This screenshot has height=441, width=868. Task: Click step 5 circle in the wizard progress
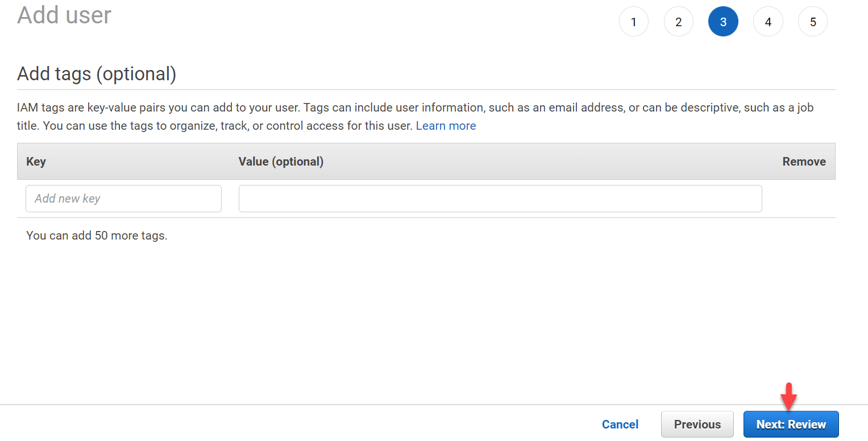click(813, 21)
